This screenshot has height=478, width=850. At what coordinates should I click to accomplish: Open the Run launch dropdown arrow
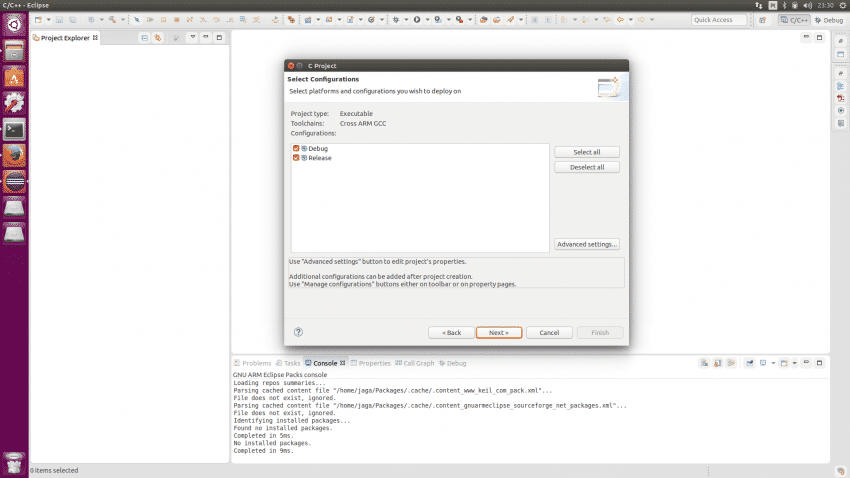[x=427, y=20]
